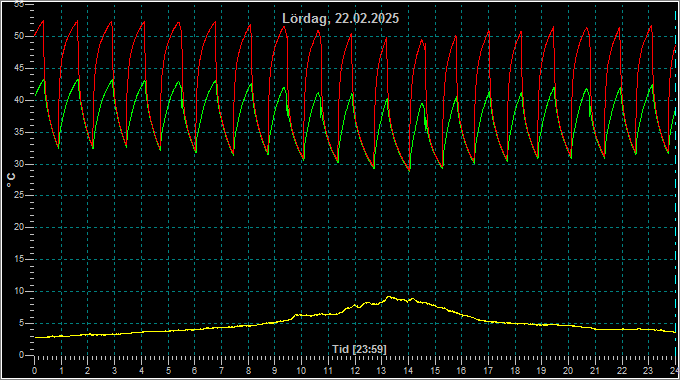The image size is (680, 380).
Task: Select hour 18 on the time axis
Action: click(x=515, y=371)
